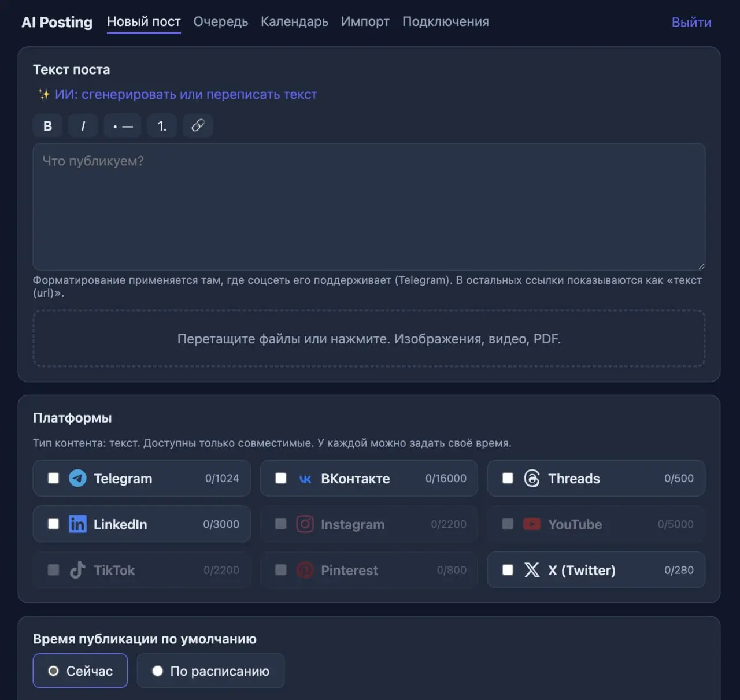
Task: Click the sparkle icon beside the AI generation link
Action: click(44, 94)
